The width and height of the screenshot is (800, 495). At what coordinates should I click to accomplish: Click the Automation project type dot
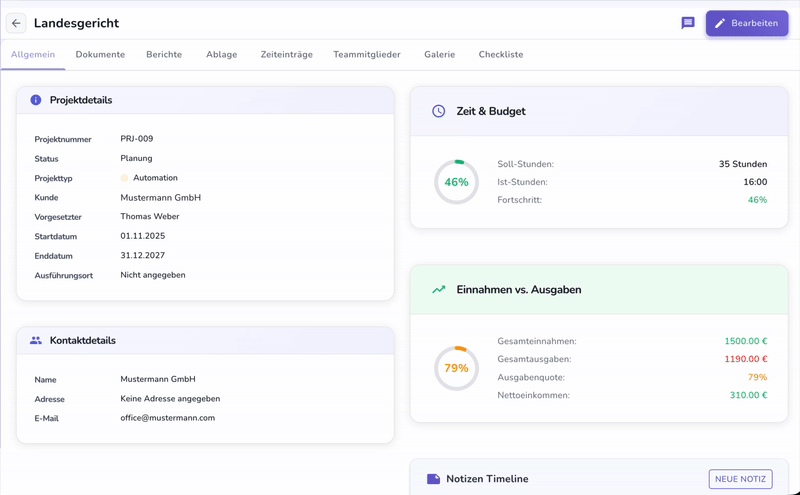[x=125, y=178]
